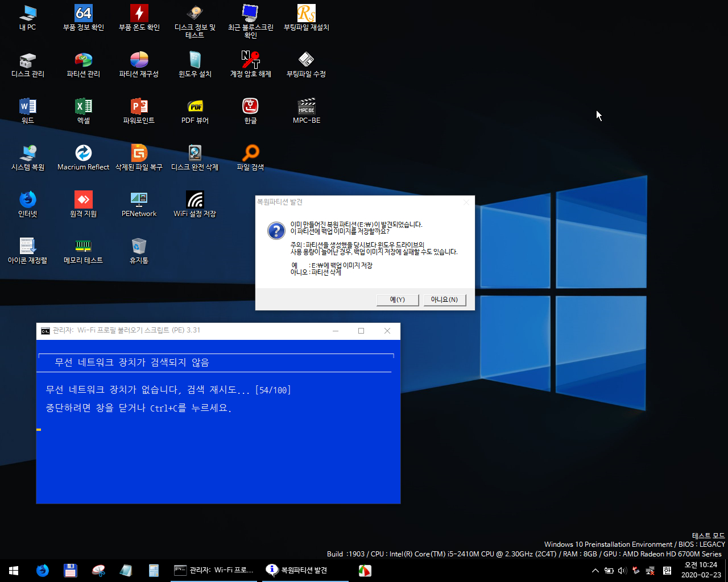728x582 pixels.
Task: Open 부품 온도 확인 desktop icon
Action: 139,18
